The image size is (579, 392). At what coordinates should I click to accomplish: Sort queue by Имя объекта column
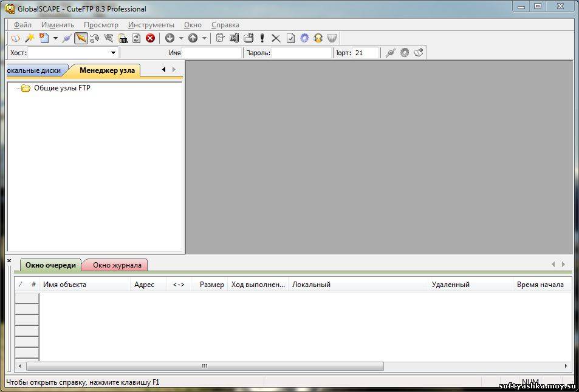[x=84, y=285]
